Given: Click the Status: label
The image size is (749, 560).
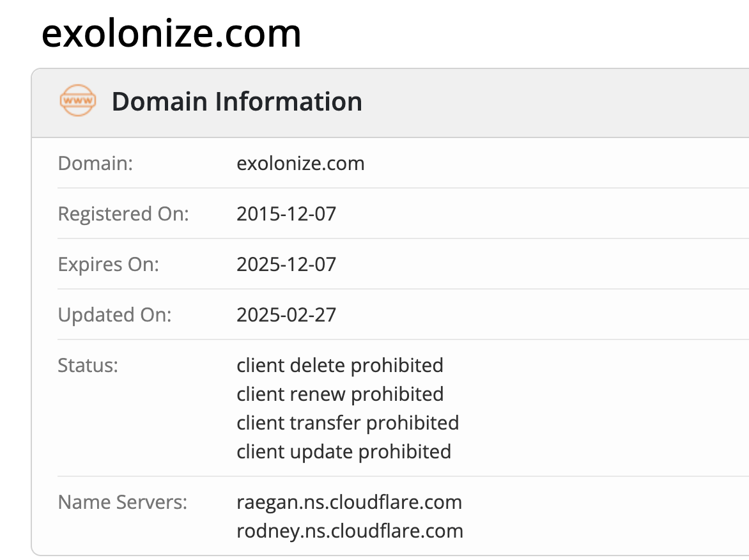Looking at the screenshot, I should pyautogui.click(x=88, y=365).
